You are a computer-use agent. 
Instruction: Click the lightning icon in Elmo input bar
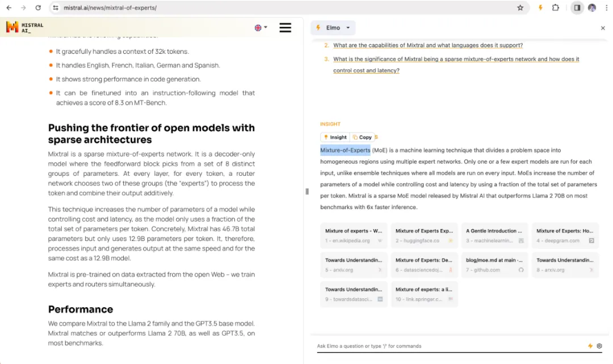[590, 346]
